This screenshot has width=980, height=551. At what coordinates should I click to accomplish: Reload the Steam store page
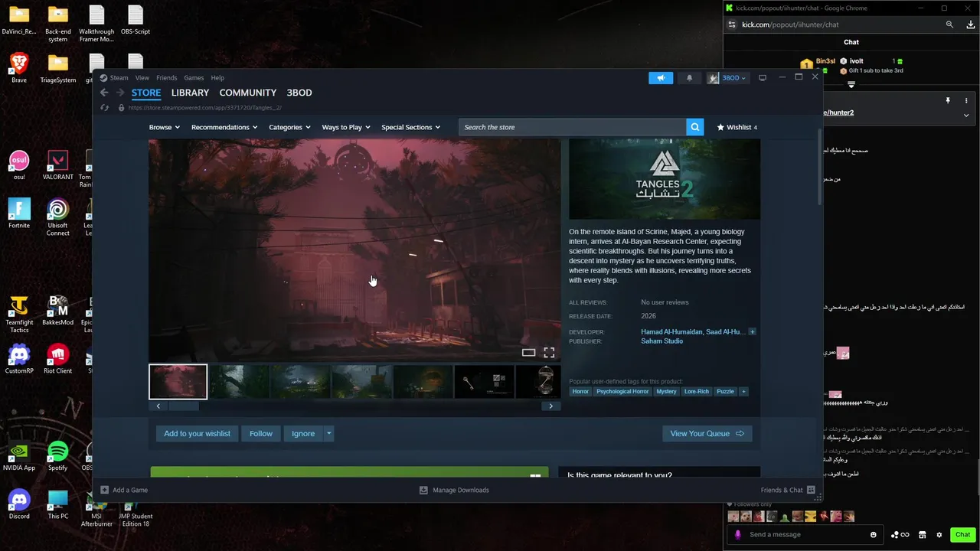pos(105,108)
